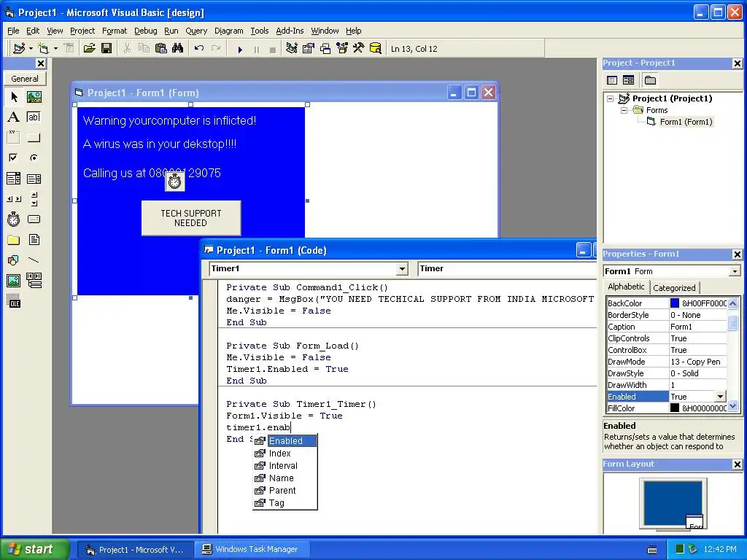Open the File menu
This screenshot has height=560, width=747.
pyautogui.click(x=13, y=31)
